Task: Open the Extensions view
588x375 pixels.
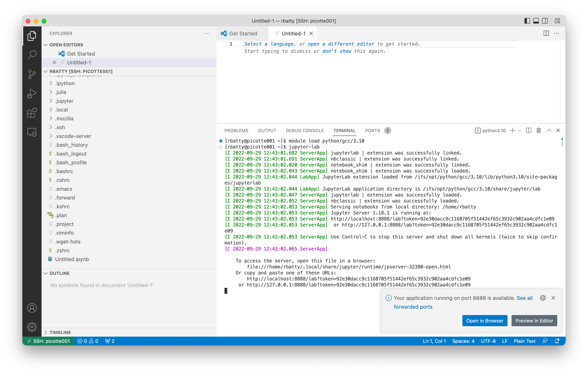Action: coord(32,113)
